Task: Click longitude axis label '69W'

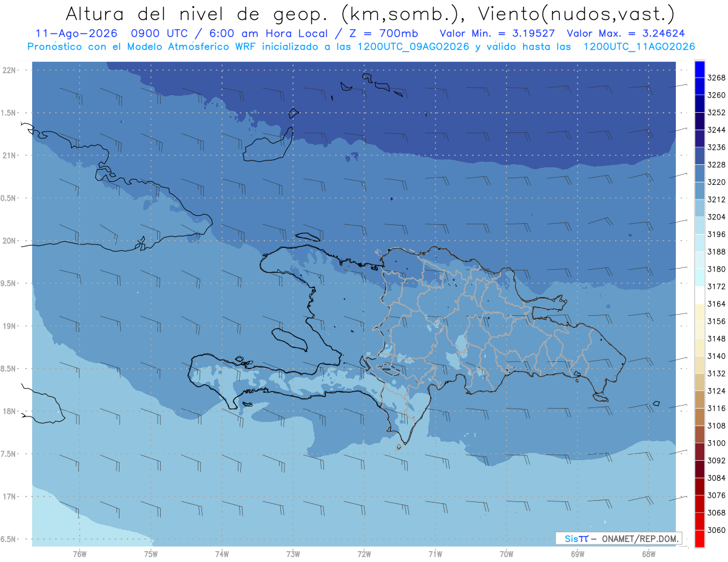Action: point(578,554)
